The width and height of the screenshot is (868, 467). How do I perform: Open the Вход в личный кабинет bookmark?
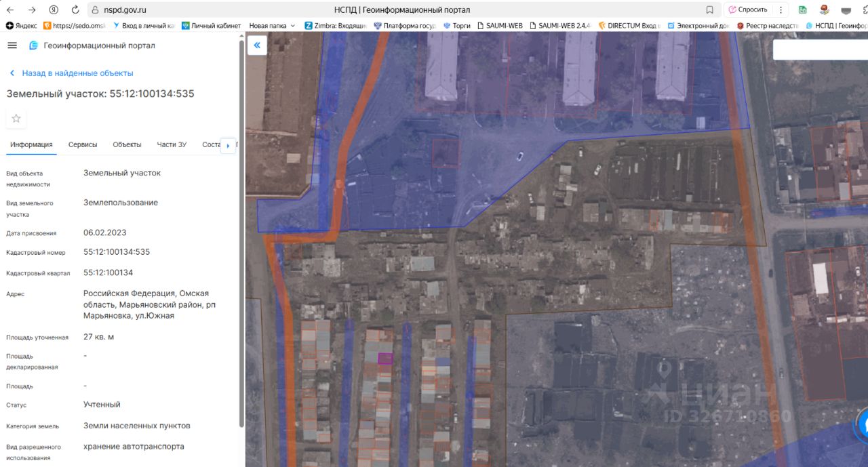click(143, 26)
